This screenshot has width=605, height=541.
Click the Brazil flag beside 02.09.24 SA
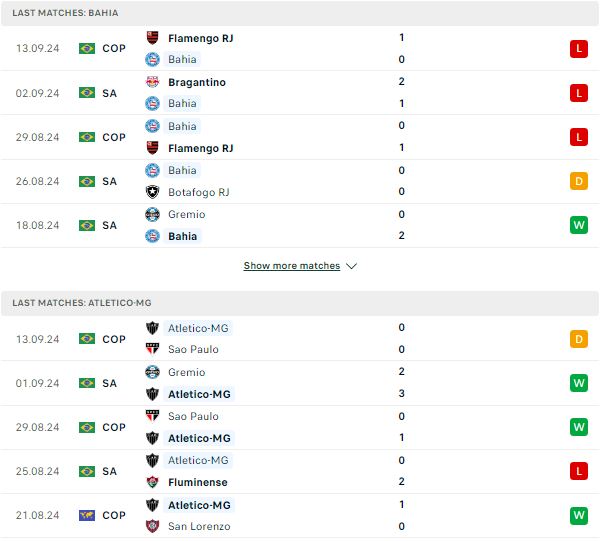point(87,93)
